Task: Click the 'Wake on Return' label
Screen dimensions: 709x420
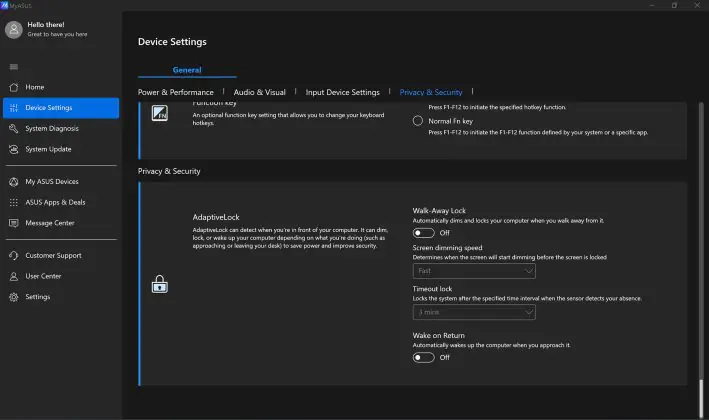Action: tap(439, 335)
